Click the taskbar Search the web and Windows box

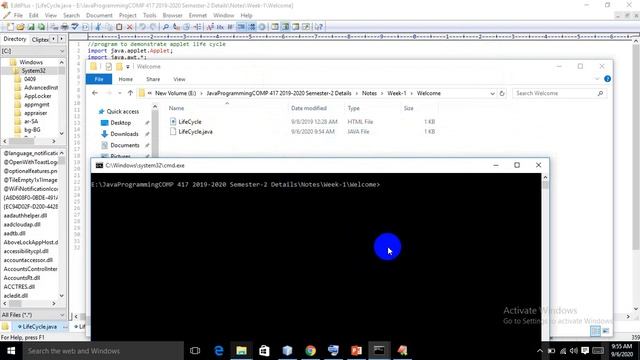pos(103,351)
